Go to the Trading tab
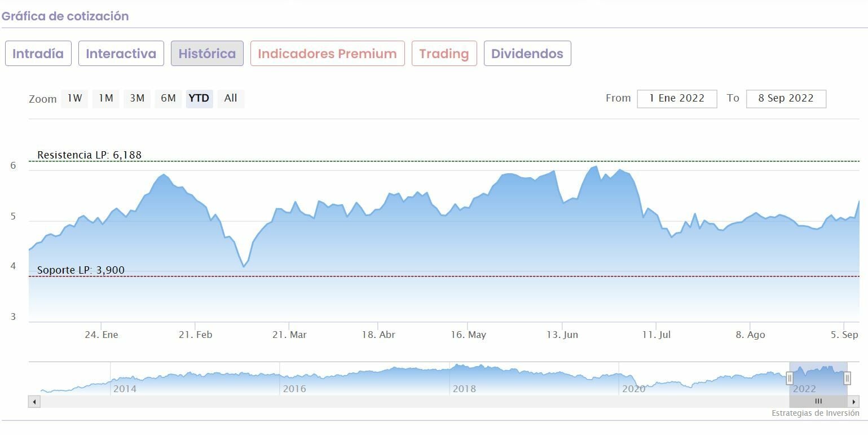868x435 pixels. click(x=444, y=54)
